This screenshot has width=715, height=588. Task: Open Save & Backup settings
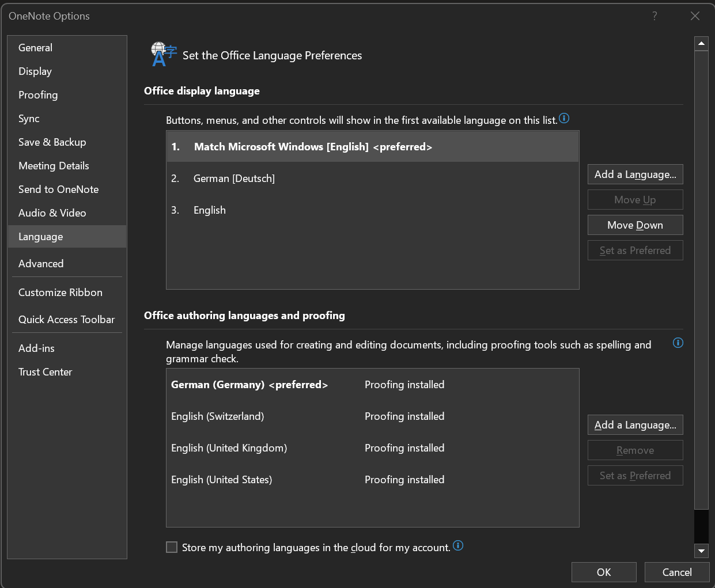[67, 142]
